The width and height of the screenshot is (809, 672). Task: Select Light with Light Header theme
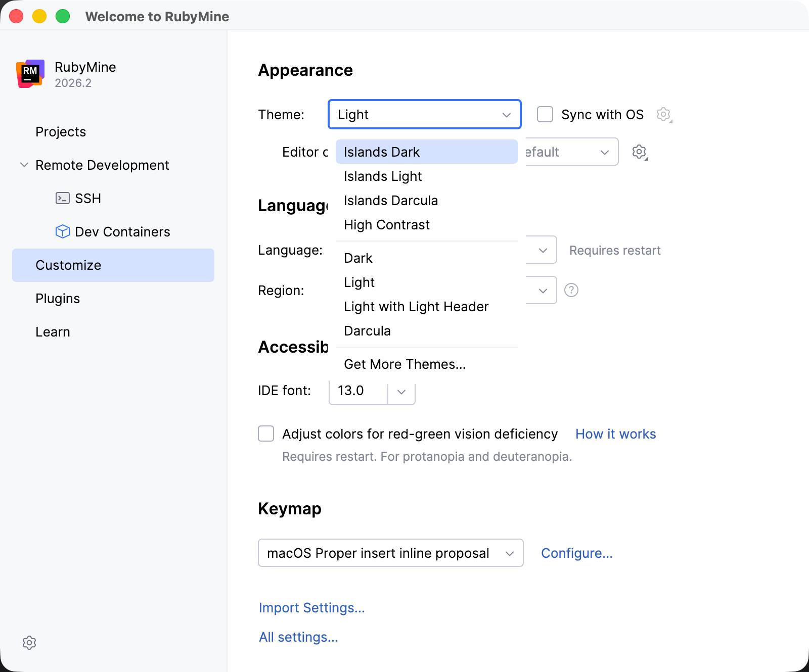(427, 306)
